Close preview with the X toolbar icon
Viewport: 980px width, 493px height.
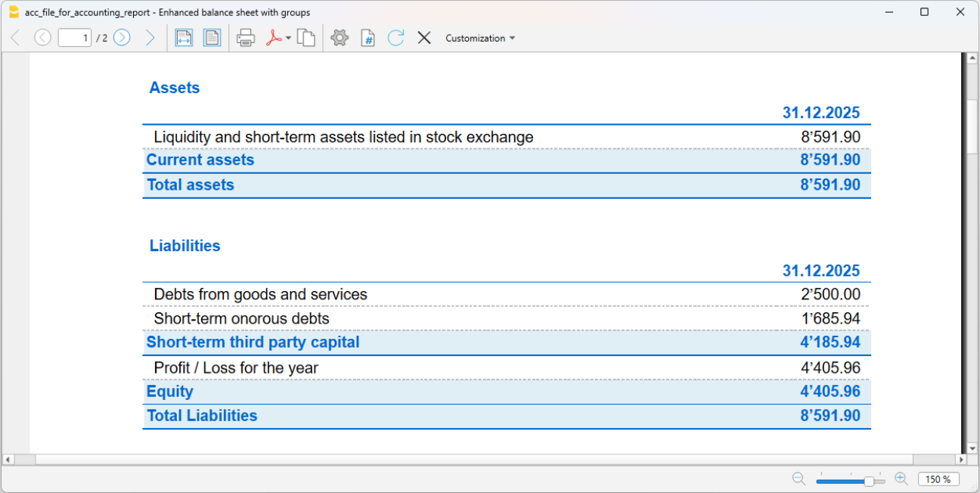coord(424,38)
